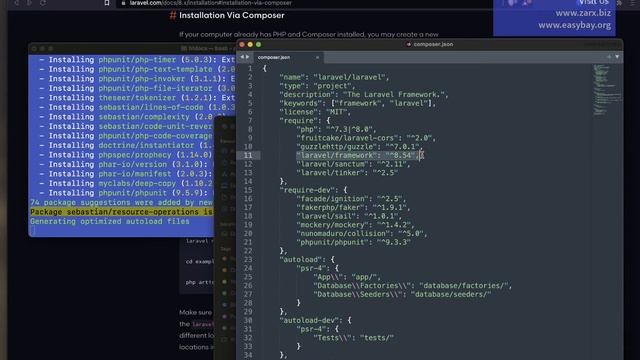Click the code minimap in the editor
This screenshot has height=360, width=640.
click(606, 90)
